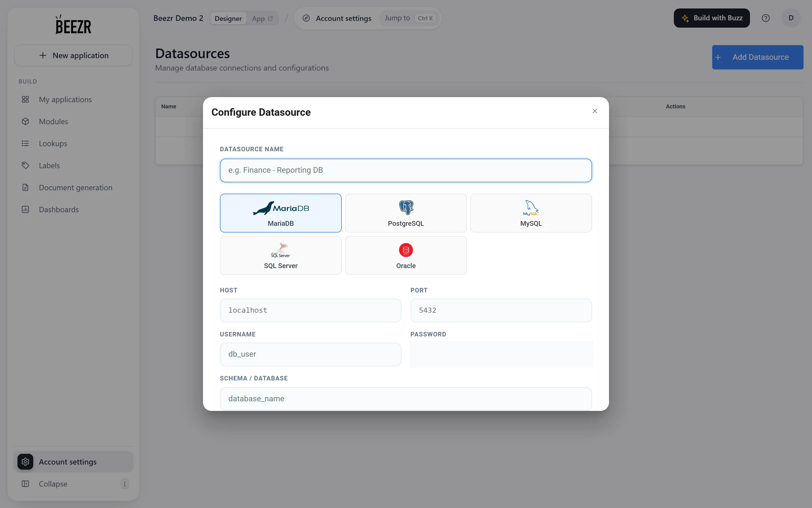This screenshot has width=812, height=508.
Task: Select the MySQL database type
Action: point(531,213)
